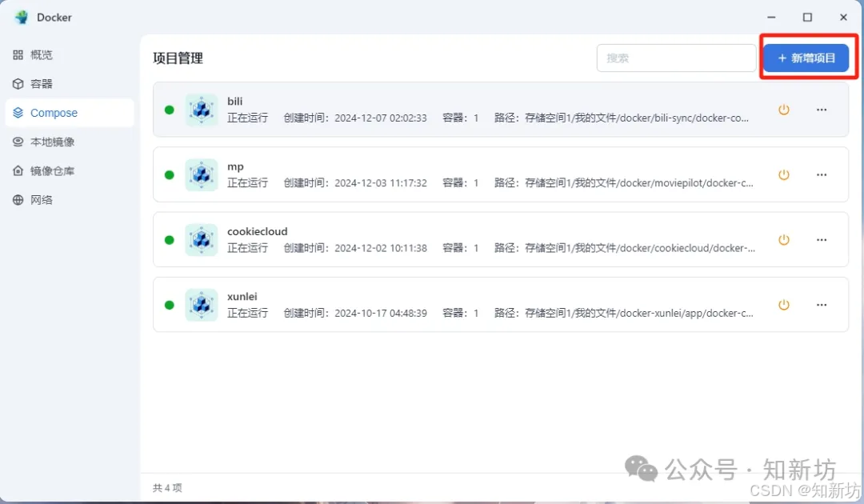Select the Compose sidebar item

70,113
